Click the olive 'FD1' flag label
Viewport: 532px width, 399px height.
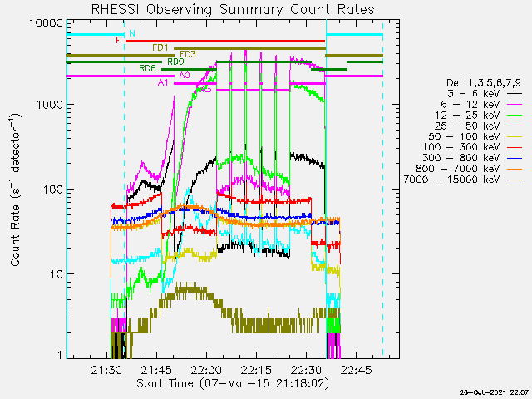point(160,47)
